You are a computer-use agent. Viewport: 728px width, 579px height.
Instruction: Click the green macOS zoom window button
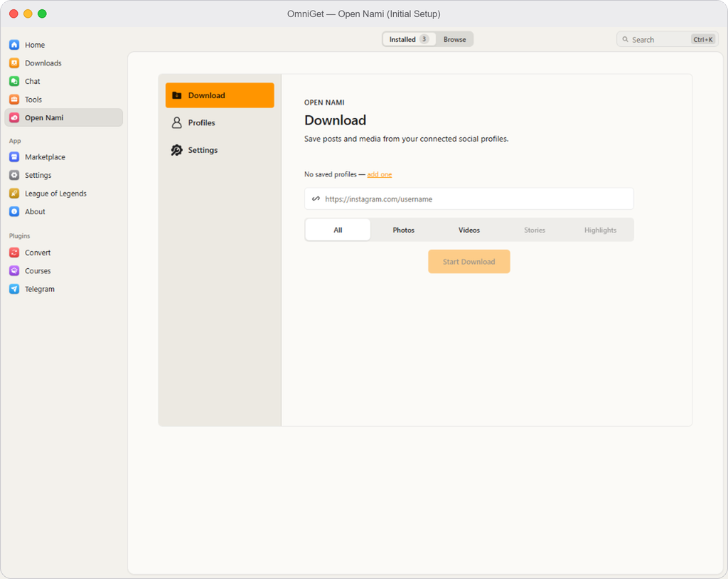pos(42,14)
